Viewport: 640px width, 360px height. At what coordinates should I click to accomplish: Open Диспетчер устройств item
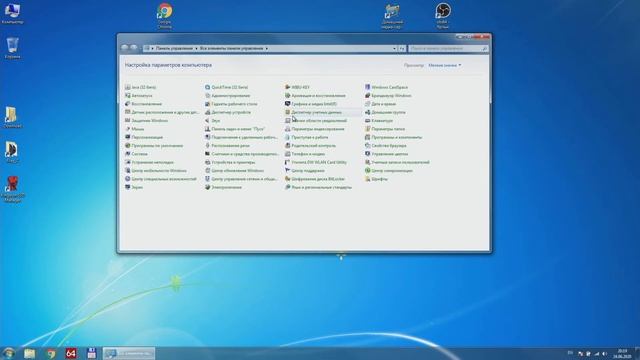click(x=228, y=112)
